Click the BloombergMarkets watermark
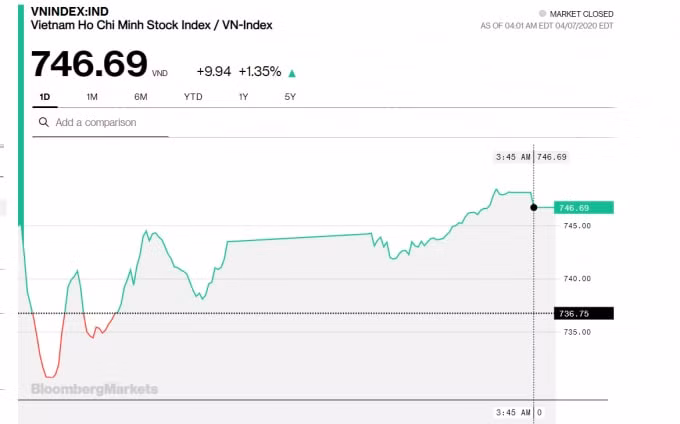This screenshot has width=680, height=424. pos(95,389)
